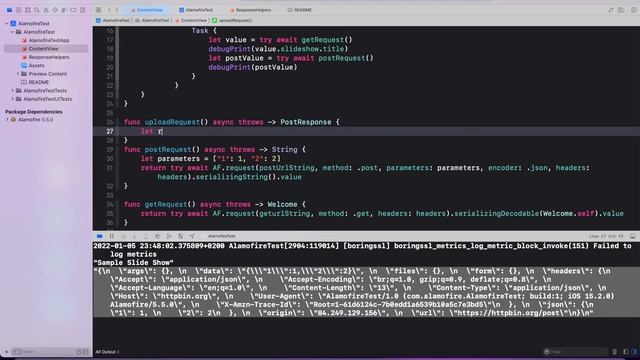
Task: Switch to the AlamofireTest editor tab
Action: click(x=196, y=10)
